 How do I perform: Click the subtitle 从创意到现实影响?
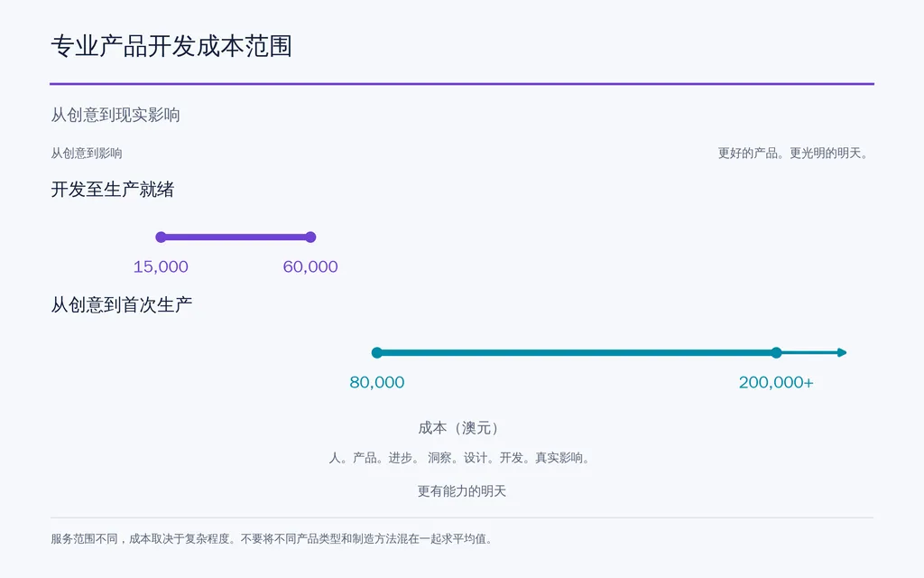[x=115, y=115]
